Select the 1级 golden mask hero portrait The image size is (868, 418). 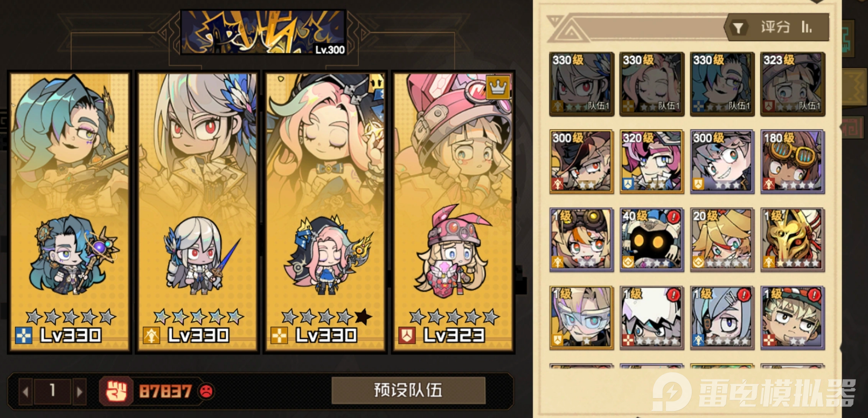tap(792, 239)
